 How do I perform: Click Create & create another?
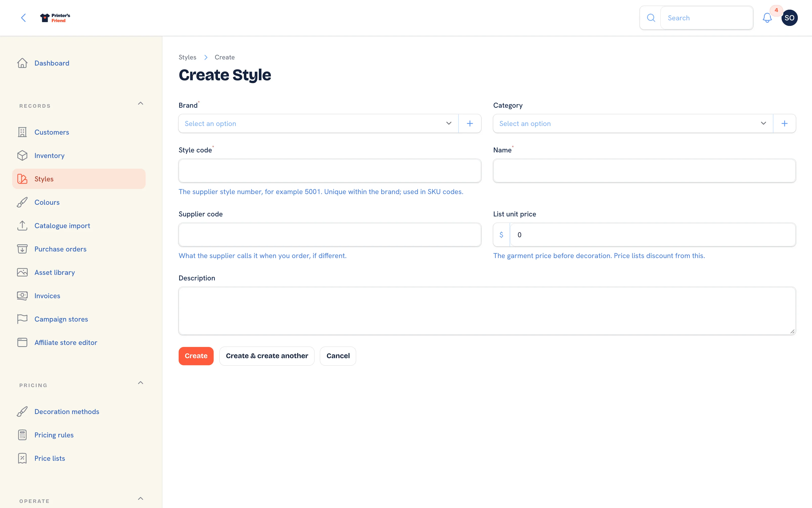tap(267, 356)
